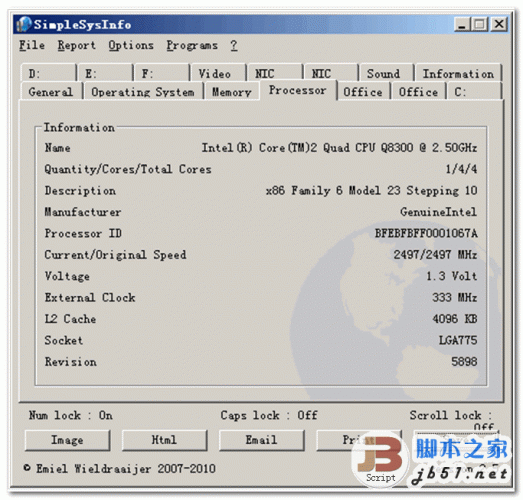Click the 'Emiel Wieldraaijer 2007-2010' copyright text
Viewport: 523px width, 500px height.
[119, 469]
